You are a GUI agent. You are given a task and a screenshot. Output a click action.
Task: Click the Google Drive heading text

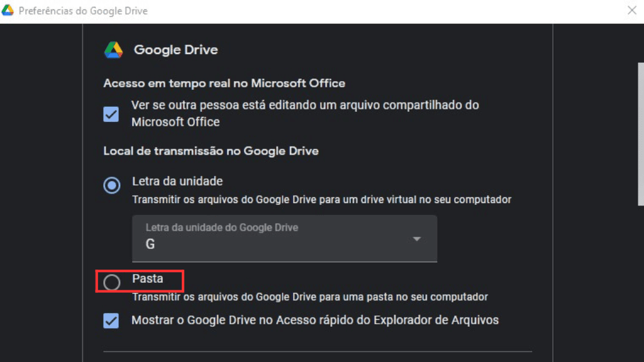pos(175,50)
